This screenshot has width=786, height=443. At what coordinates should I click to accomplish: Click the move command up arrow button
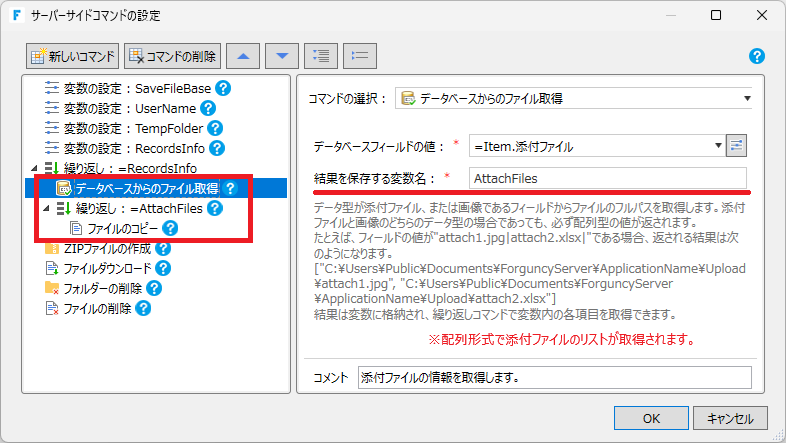point(244,56)
